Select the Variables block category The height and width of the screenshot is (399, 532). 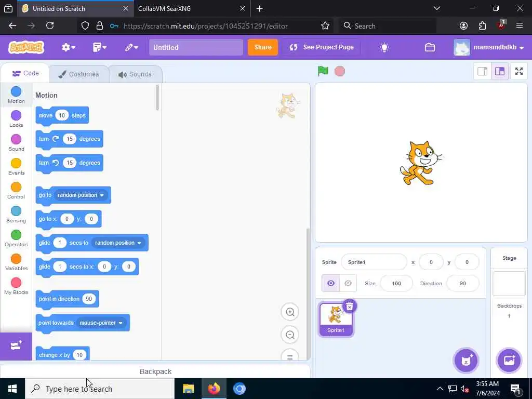point(16,262)
